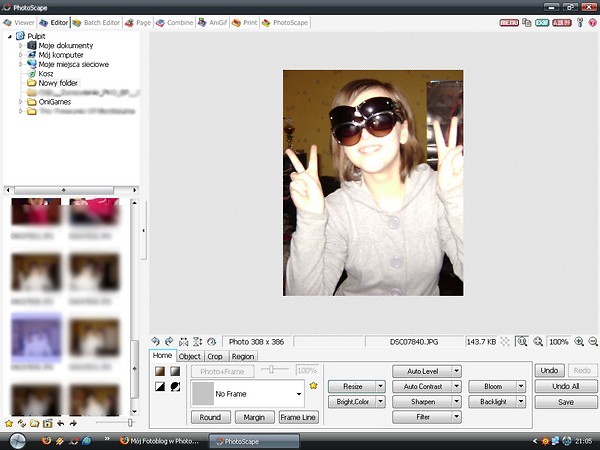Open the Bloom dropdown arrow

point(521,386)
